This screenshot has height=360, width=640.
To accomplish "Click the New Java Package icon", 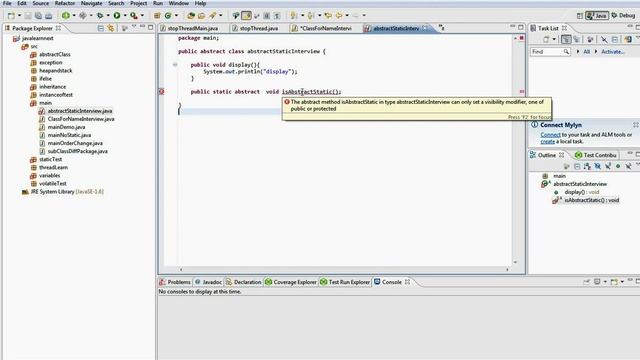I will pyautogui.click(x=157, y=16).
